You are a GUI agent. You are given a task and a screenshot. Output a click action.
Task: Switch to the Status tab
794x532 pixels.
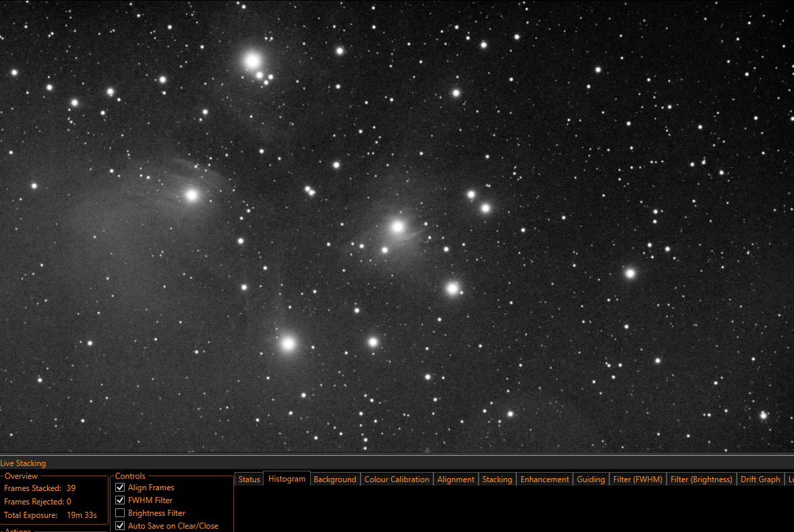coord(249,479)
